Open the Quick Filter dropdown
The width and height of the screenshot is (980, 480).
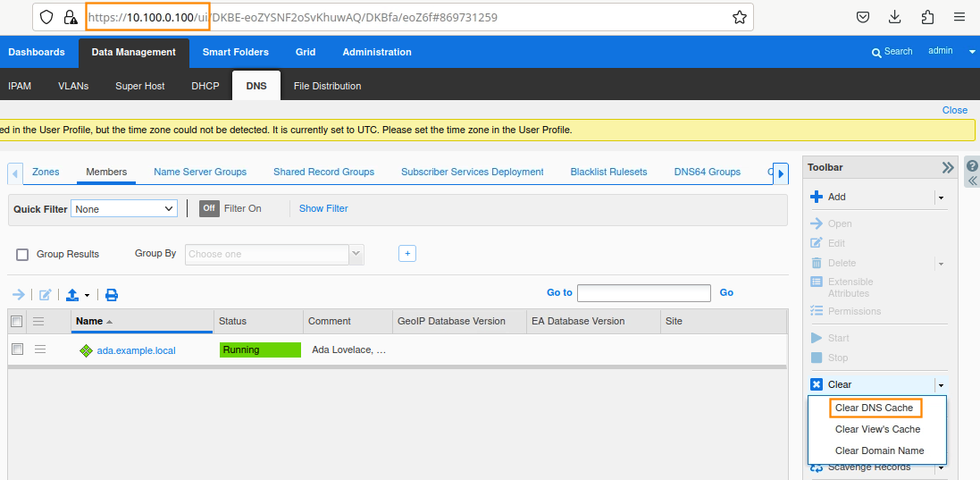125,208
